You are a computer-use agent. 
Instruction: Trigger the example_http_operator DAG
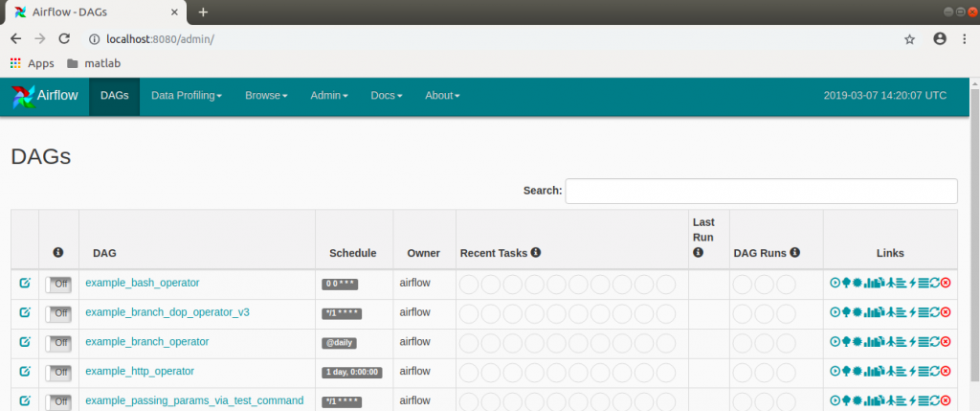coord(835,371)
